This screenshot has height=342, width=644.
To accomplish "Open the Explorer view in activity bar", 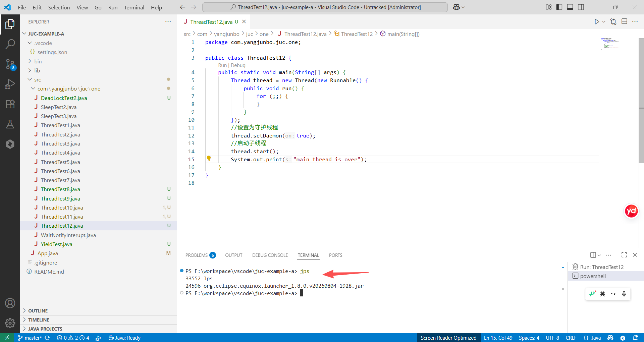I will (x=10, y=24).
